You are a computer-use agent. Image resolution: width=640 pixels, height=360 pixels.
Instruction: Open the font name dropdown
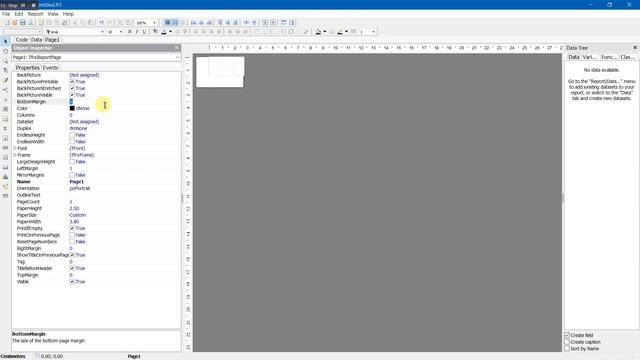point(102,31)
